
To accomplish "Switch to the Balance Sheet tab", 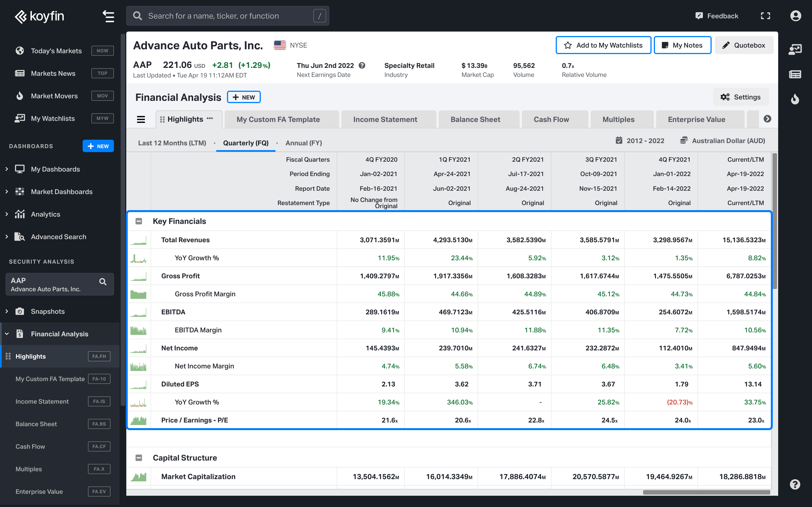I will pos(475,119).
